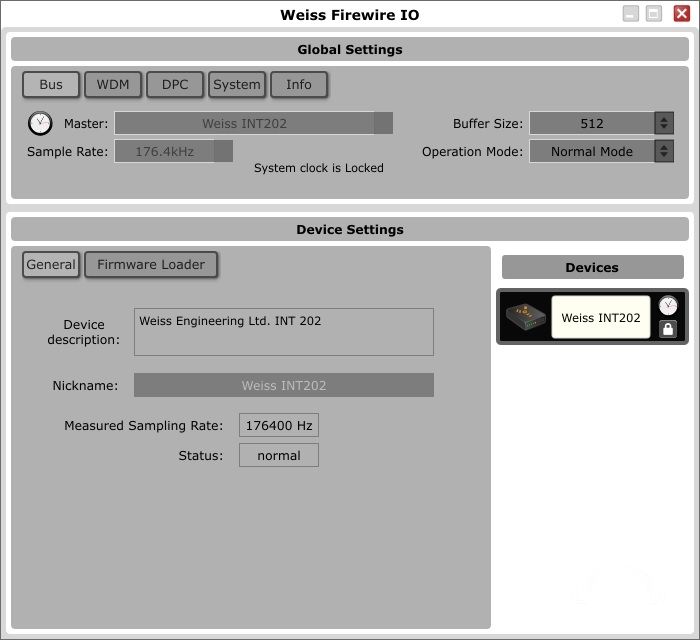Edit the Nickname field Weiss INT202
Screen dimensions: 700x640
pos(284,385)
